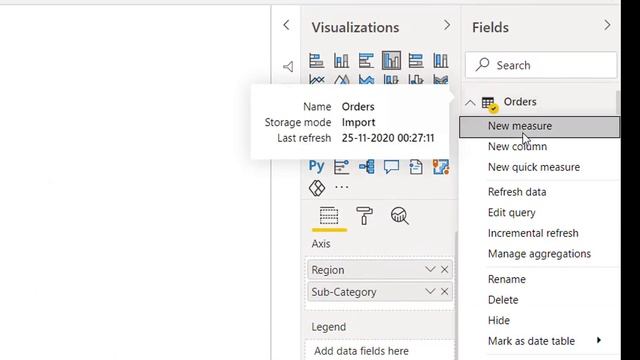Choose New measure from context menu
This screenshot has width=640, height=360.
[540, 127]
